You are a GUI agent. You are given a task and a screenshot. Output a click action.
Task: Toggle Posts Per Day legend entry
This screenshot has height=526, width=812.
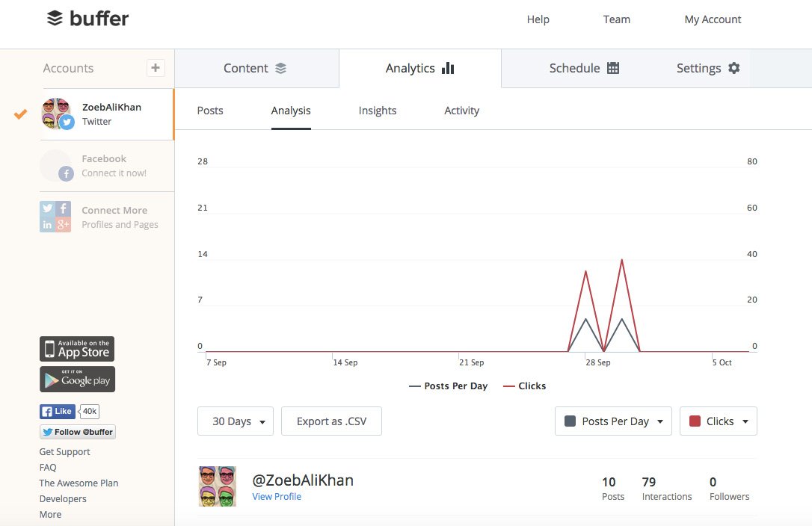(x=449, y=386)
